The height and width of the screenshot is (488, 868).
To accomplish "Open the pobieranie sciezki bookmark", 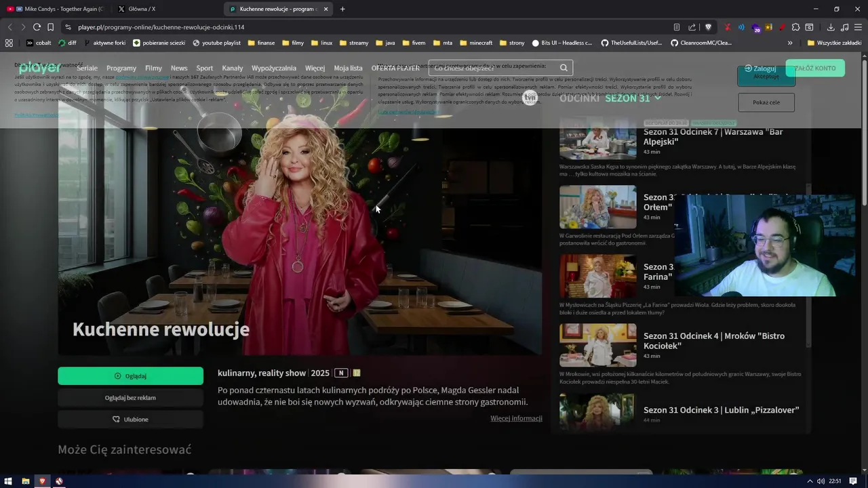I will [x=159, y=43].
